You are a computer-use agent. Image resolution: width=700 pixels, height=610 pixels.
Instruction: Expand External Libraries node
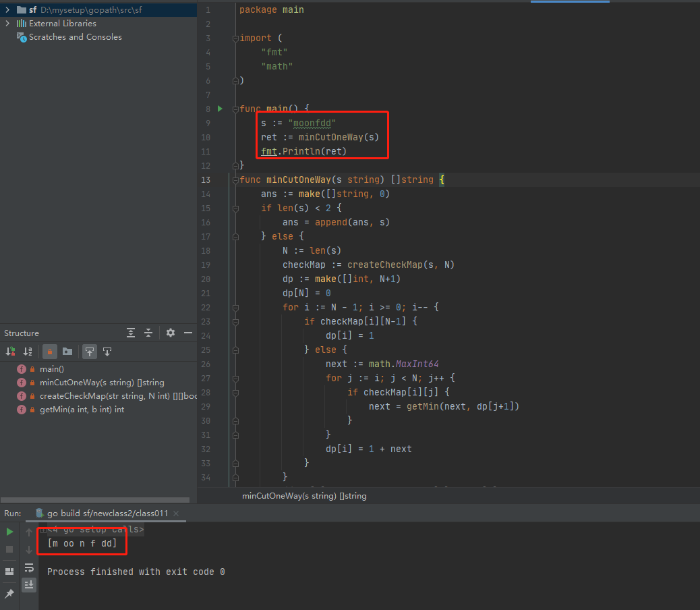point(7,23)
